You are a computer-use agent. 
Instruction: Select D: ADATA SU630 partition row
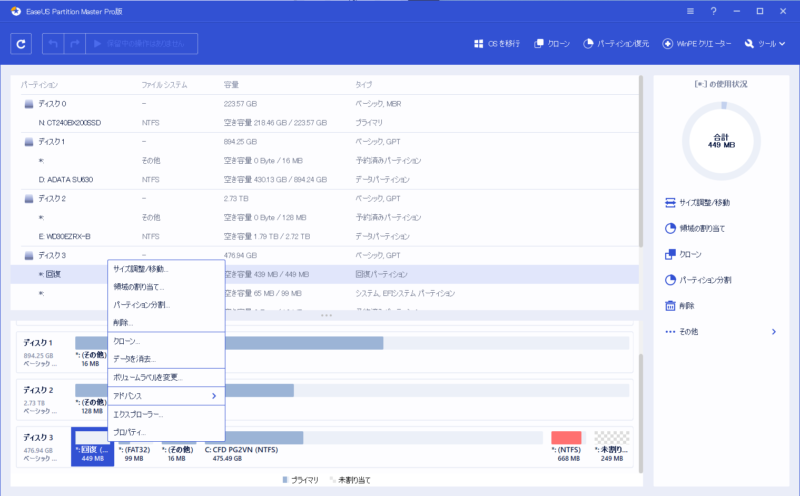[x=324, y=180]
